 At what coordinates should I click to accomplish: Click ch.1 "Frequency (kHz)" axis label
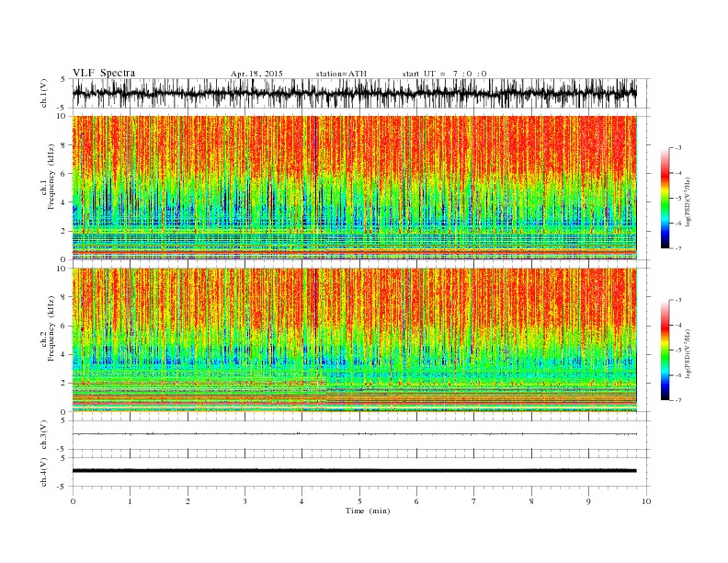(x=51, y=177)
